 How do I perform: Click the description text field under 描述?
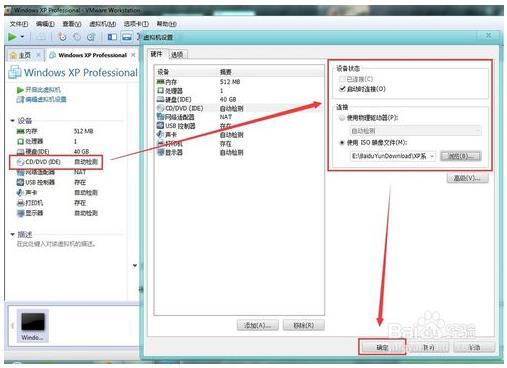57,244
